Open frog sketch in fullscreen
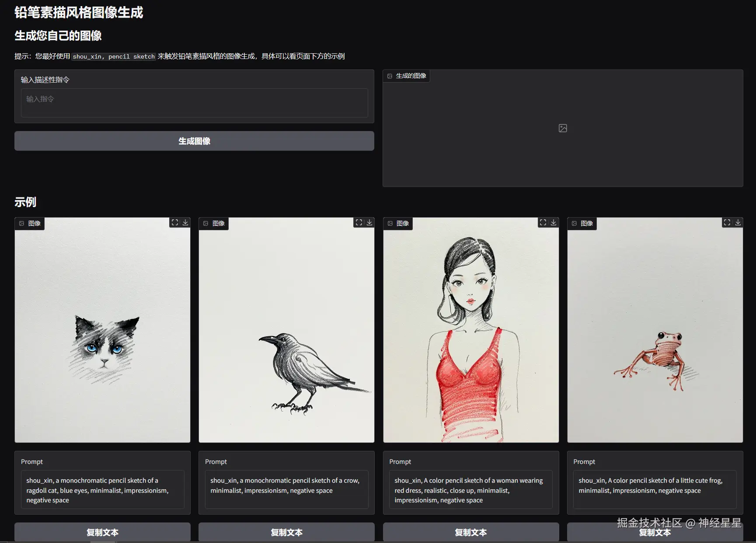 click(x=727, y=222)
